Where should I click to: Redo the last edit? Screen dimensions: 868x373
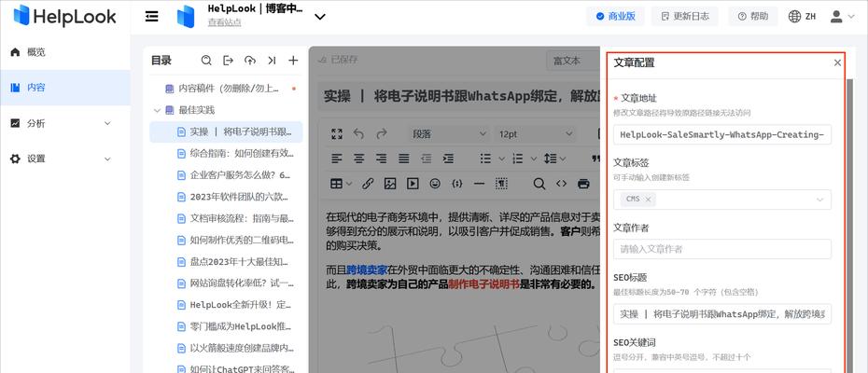382,134
